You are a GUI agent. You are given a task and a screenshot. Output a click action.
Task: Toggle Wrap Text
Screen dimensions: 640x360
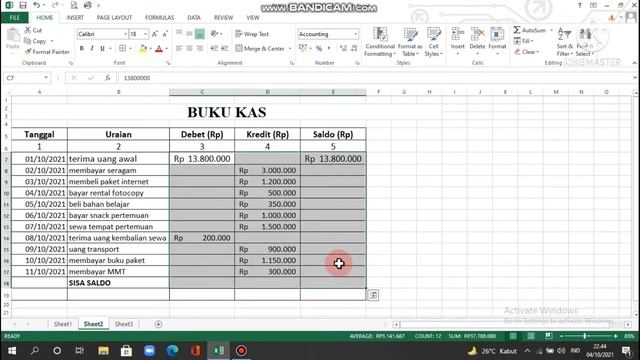click(252, 34)
